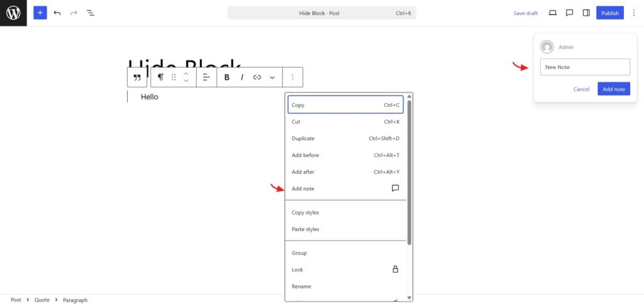Click the blue Add note button
Viewport: 644px width, 304px height.
click(614, 89)
